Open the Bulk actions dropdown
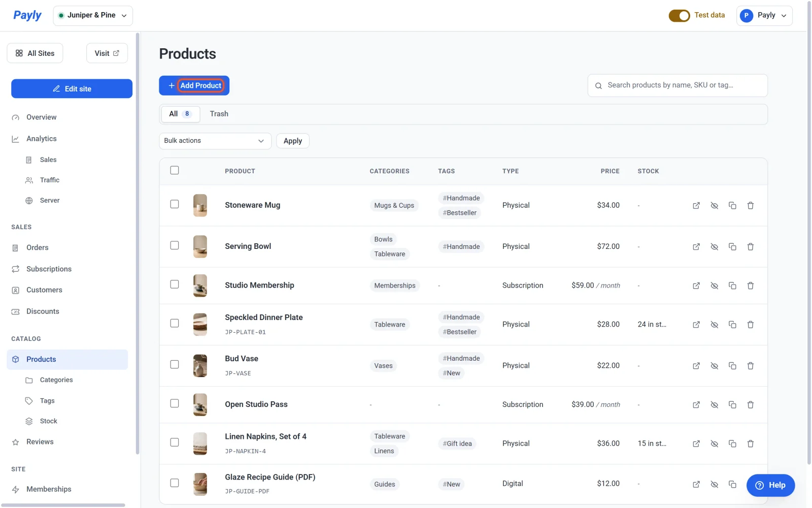812x508 pixels. [x=215, y=141]
